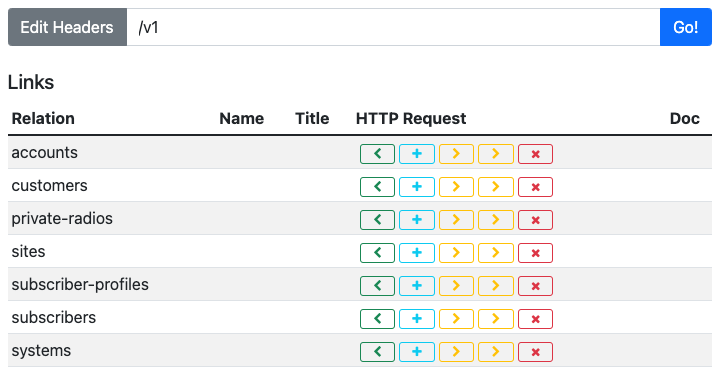Click red X DELETE button for private-radios
725x379 pixels.
(x=535, y=220)
